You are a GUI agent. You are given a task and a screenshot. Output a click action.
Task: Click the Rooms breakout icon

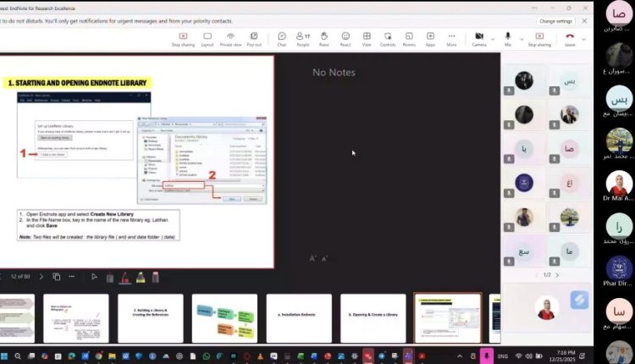(x=409, y=38)
